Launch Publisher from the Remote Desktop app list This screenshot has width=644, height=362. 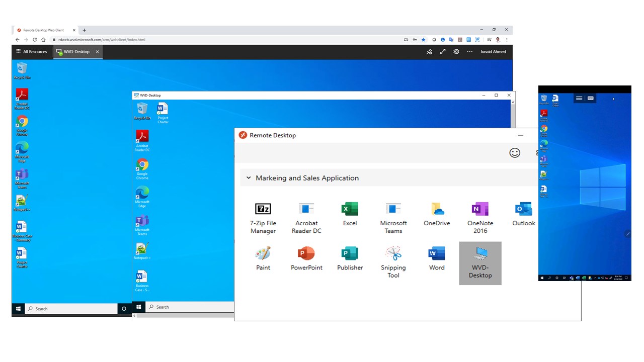(350, 259)
